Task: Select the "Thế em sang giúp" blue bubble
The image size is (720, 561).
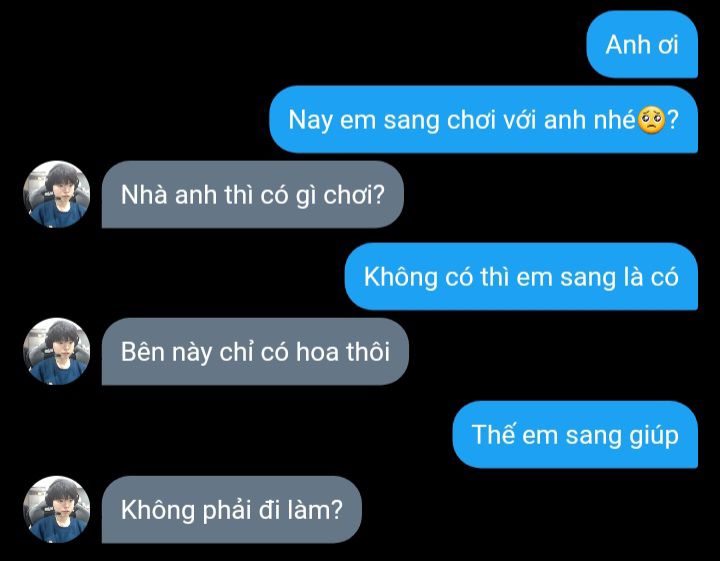Action: (575, 435)
